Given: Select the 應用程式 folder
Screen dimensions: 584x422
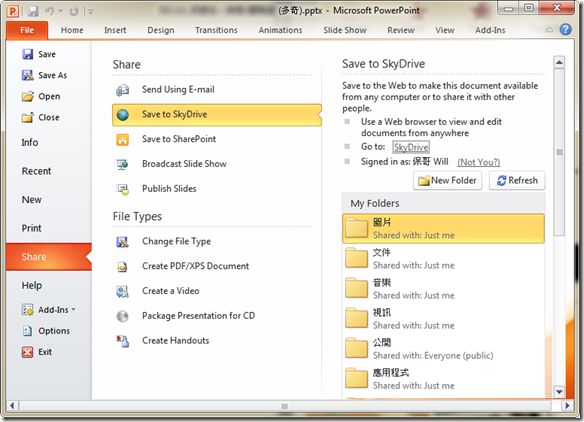Looking at the screenshot, I should pos(443,379).
